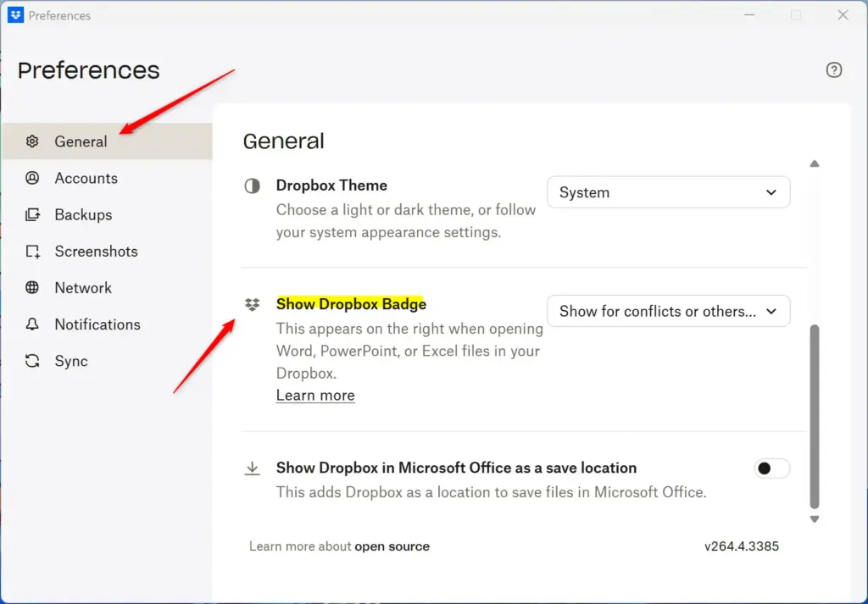Click the Network globe icon
This screenshot has height=604, width=868.
click(x=32, y=288)
